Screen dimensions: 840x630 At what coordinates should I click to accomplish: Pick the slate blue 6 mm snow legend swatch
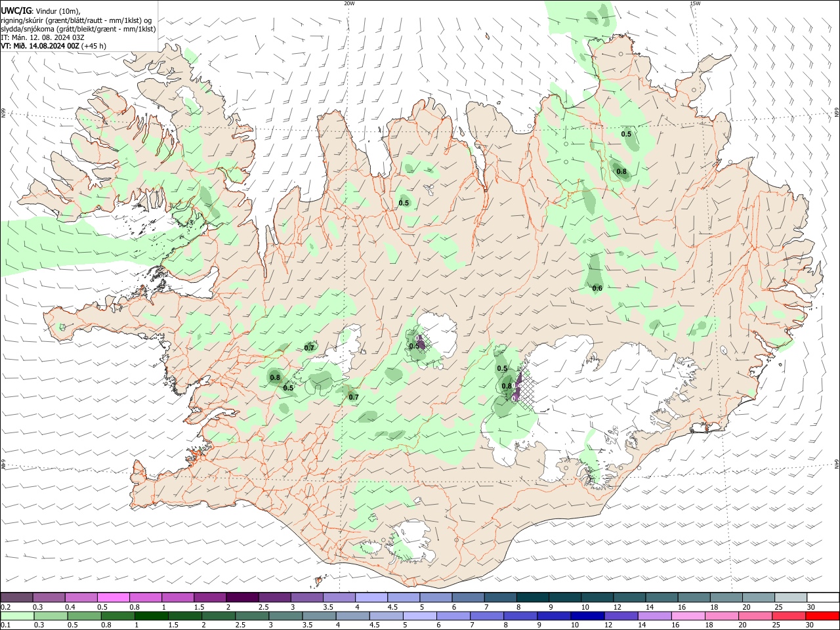(467, 597)
